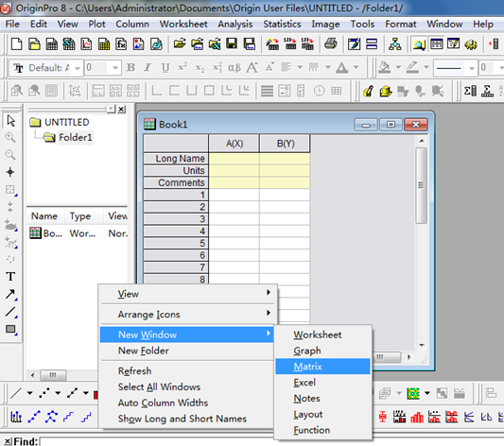The height and width of the screenshot is (446, 504).
Task: Open the line style dropdown
Action: click(x=472, y=68)
